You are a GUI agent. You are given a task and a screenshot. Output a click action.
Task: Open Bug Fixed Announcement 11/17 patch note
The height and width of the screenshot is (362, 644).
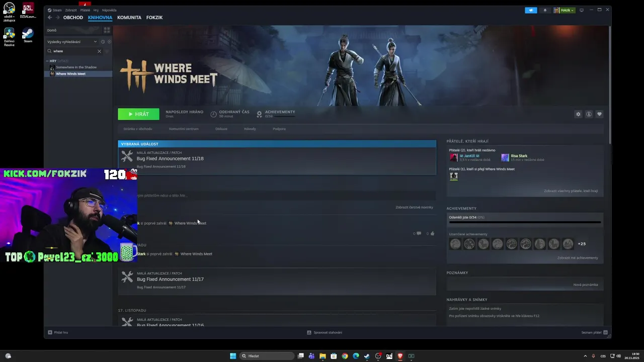click(x=277, y=281)
